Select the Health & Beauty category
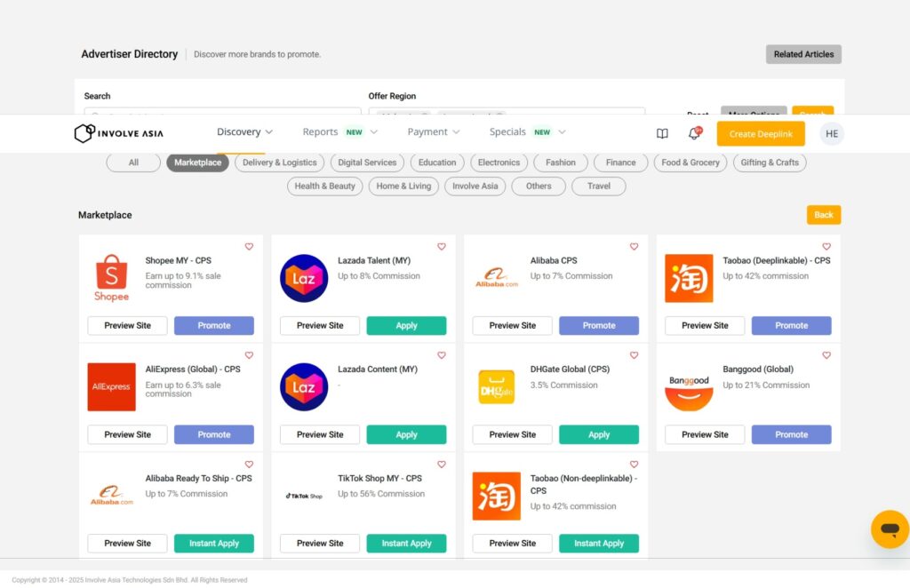This screenshot has width=910, height=588. [x=324, y=186]
